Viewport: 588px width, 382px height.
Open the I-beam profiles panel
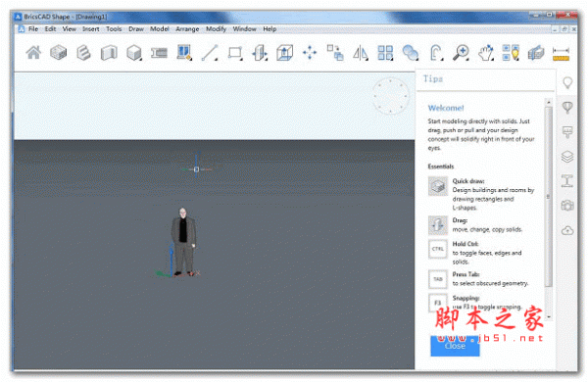pos(567,180)
